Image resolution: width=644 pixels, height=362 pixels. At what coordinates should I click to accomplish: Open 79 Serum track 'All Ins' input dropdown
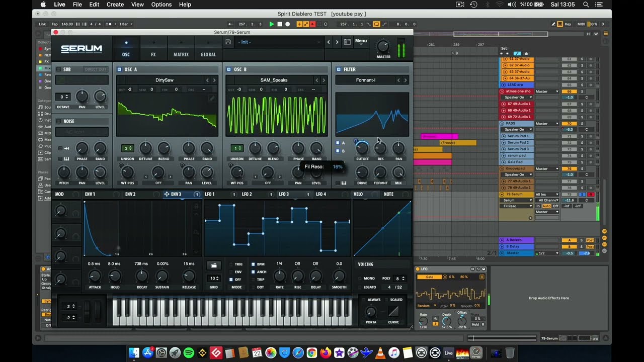(x=547, y=194)
